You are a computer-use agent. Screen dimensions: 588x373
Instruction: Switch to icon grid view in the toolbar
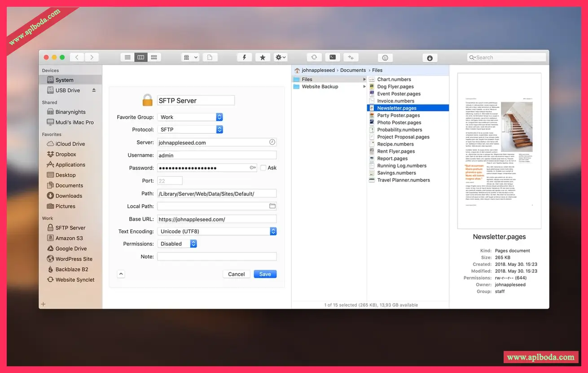coord(154,57)
